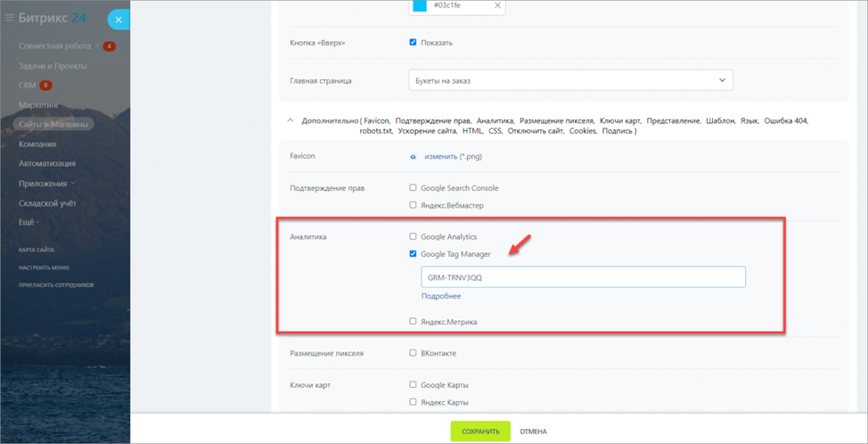
Task: Jump to Ключи карт in Дополнительно list
Action: (620, 120)
